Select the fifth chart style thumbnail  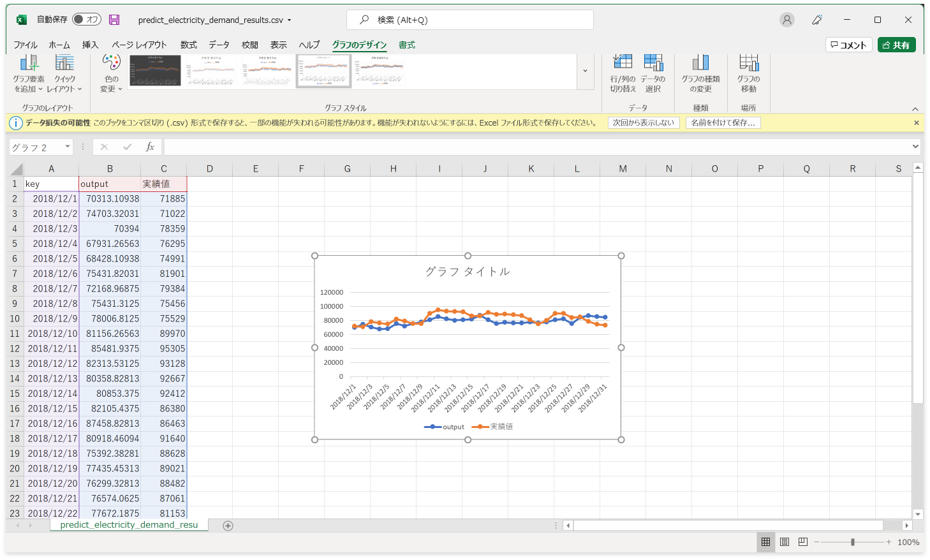pyautogui.click(x=380, y=70)
